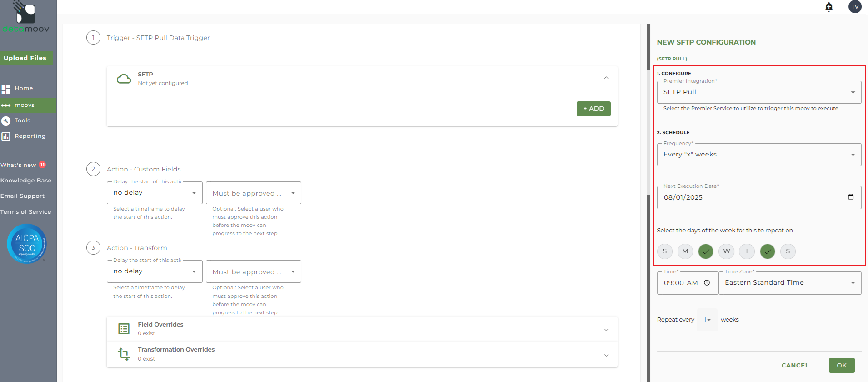This screenshot has width=868, height=382.
Task: Toggle Sunday (first S) day circle
Action: click(x=665, y=251)
